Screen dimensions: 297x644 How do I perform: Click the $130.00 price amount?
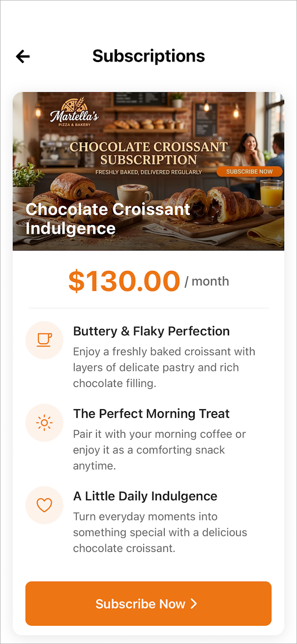tap(124, 281)
